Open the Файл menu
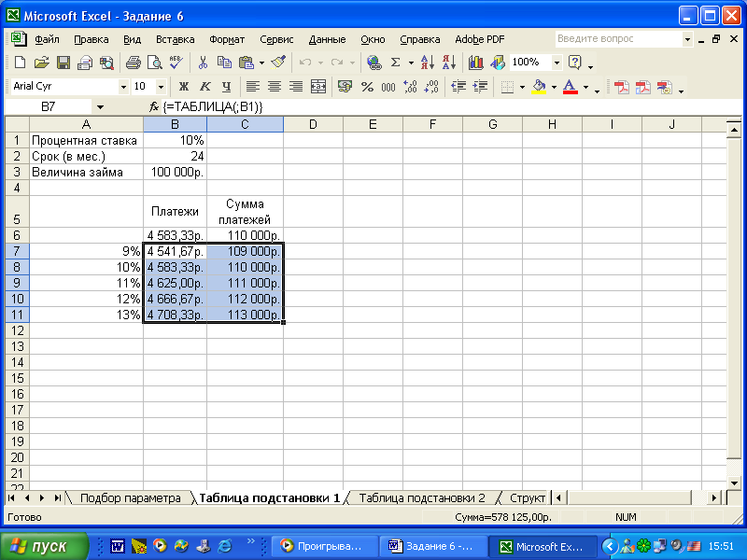 point(48,39)
